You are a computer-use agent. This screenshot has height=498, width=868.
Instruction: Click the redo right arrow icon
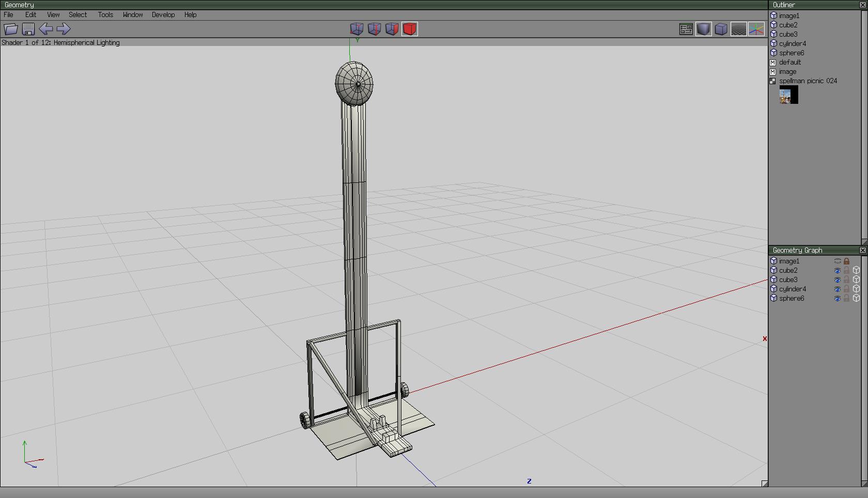(64, 29)
